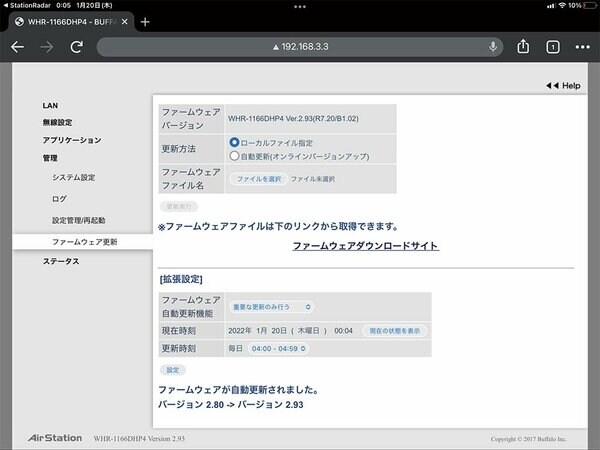The image size is (600, 450).
Task: Reload the router page
Action: tap(77, 47)
